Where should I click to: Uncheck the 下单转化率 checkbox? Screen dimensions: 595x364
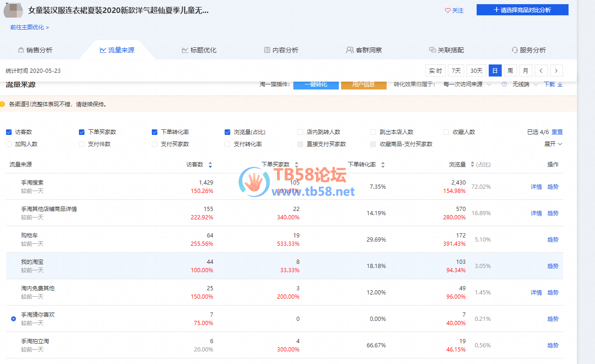155,132
